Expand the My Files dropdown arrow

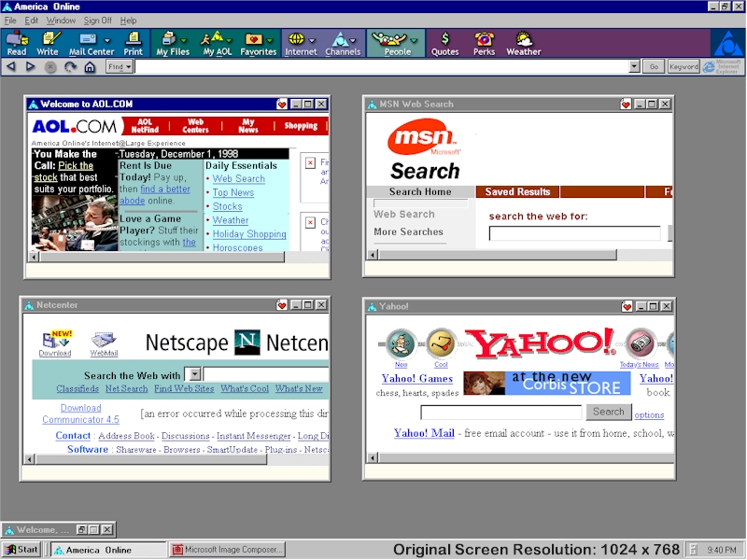pos(184,41)
